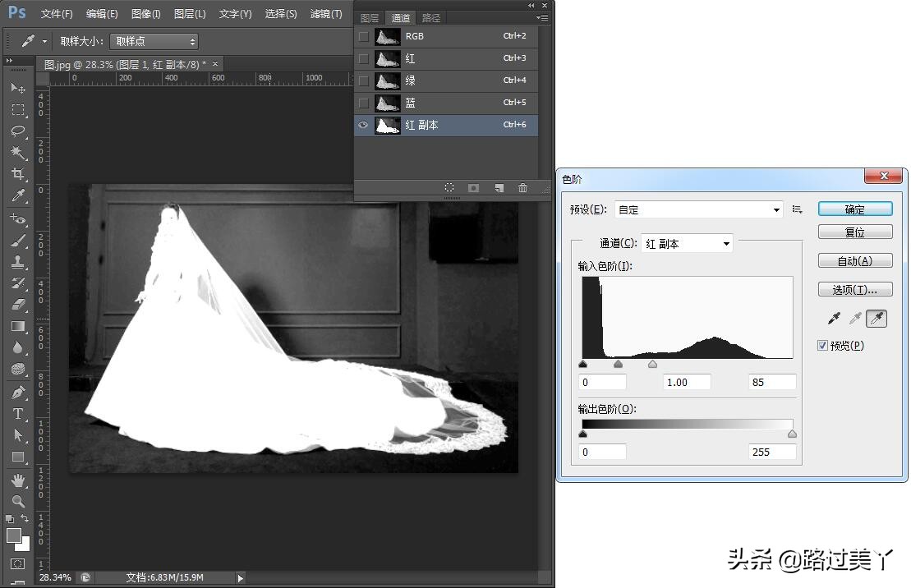Click the input midtone gray slider
The image size is (911, 588).
(x=619, y=365)
